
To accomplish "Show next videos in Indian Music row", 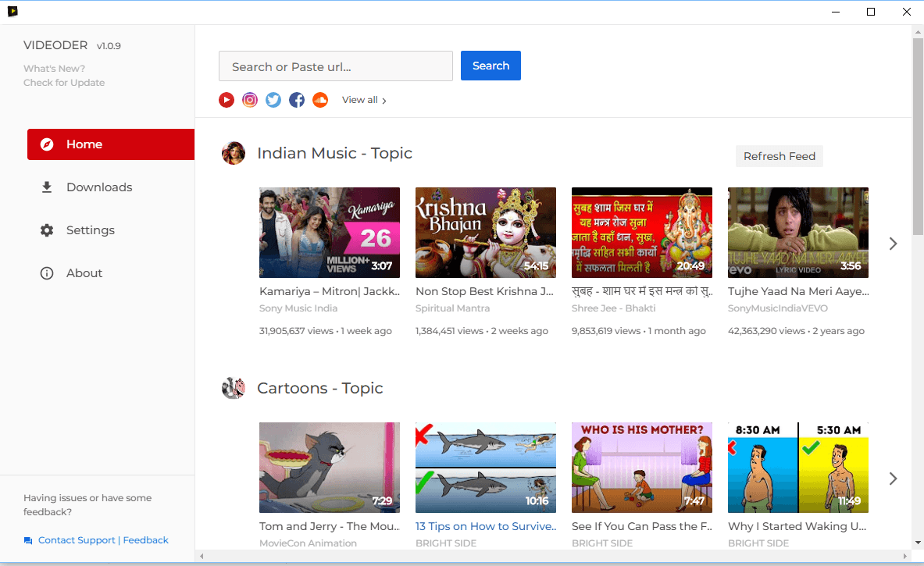I will [893, 244].
